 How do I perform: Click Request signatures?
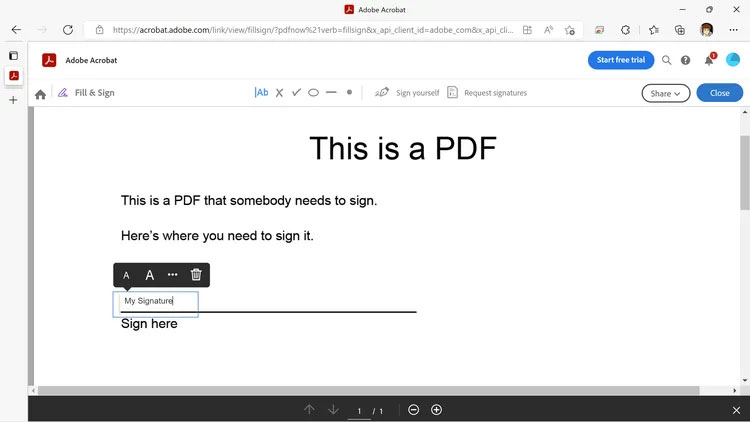click(486, 93)
